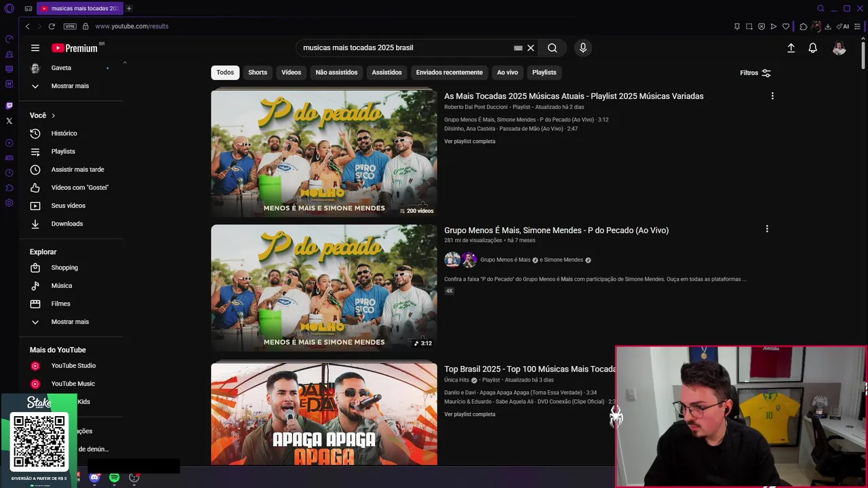Screen dimensions: 868x488
Task: Select the Enviados recentemente filter chip
Action: [x=450, y=73]
